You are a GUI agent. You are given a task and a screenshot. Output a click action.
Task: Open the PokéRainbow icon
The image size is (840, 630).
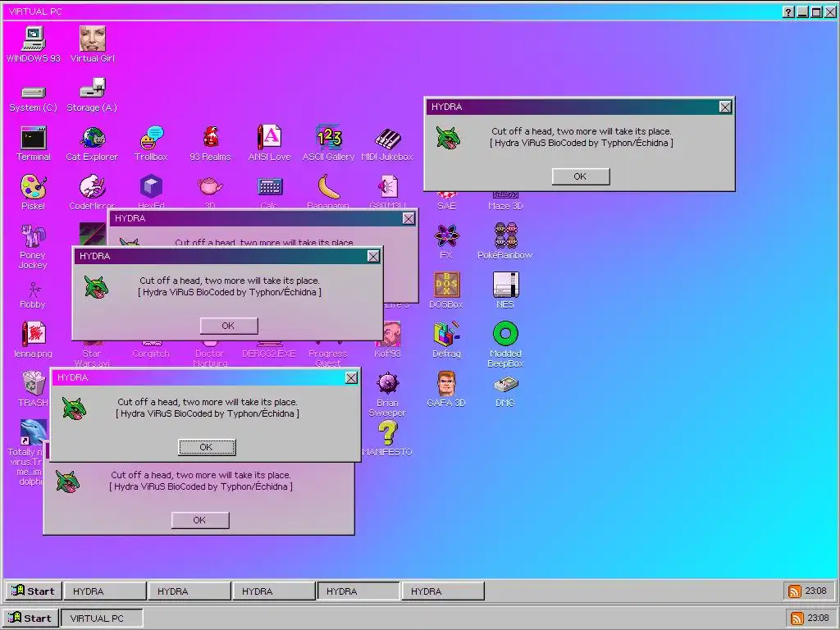505,235
